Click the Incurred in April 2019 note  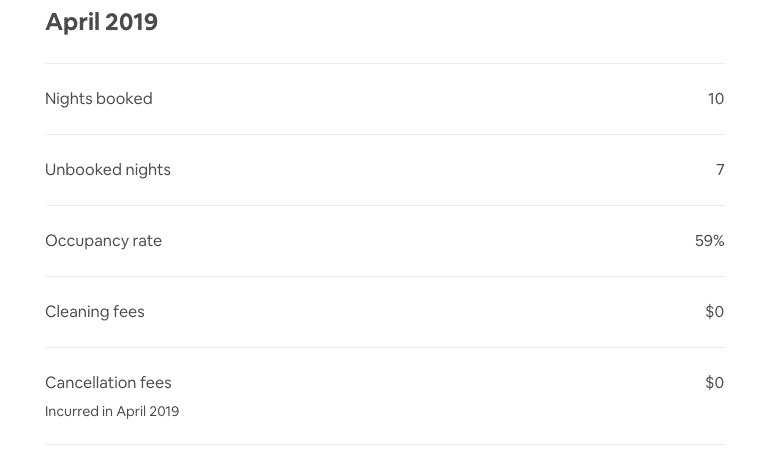112,411
